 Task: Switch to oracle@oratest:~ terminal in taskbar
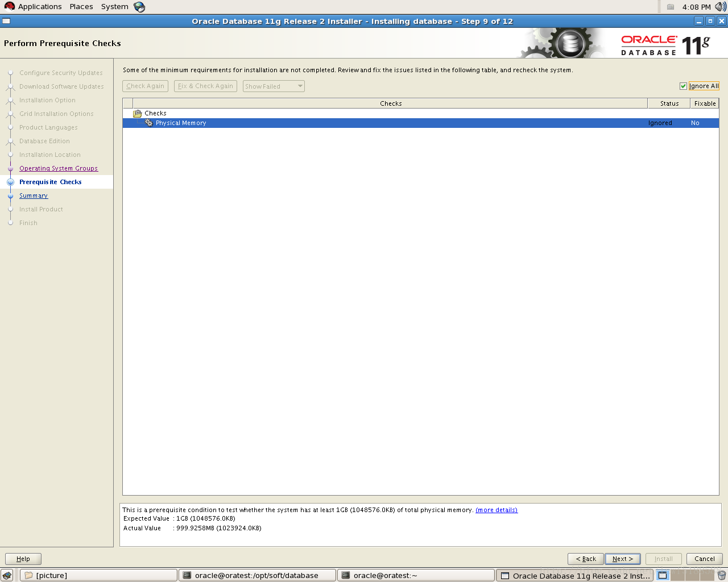tap(416, 575)
